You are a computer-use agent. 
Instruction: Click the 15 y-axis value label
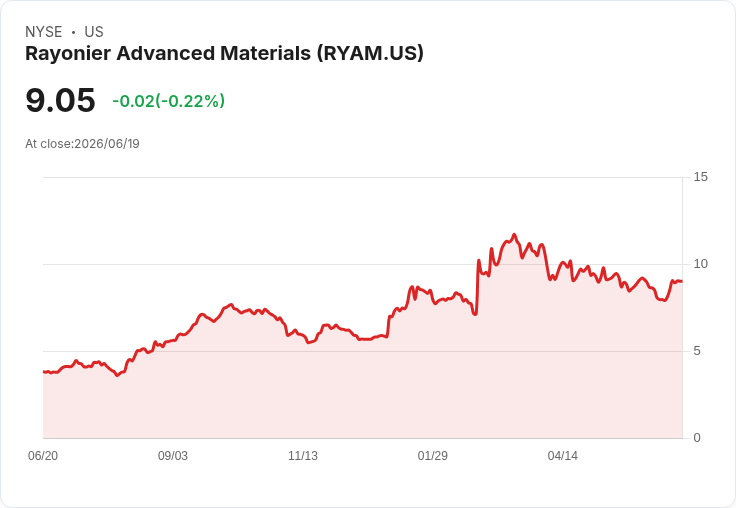click(700, 177)
